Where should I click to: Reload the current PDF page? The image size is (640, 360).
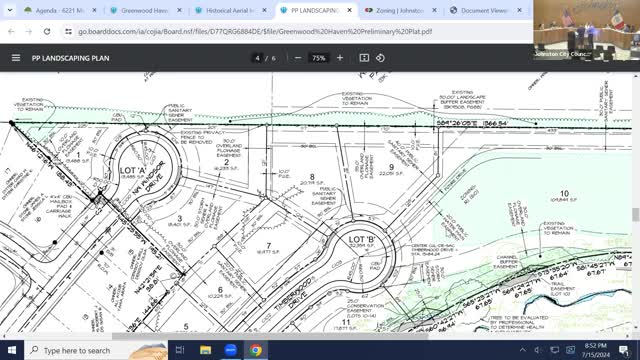click(x=47, y=31)
